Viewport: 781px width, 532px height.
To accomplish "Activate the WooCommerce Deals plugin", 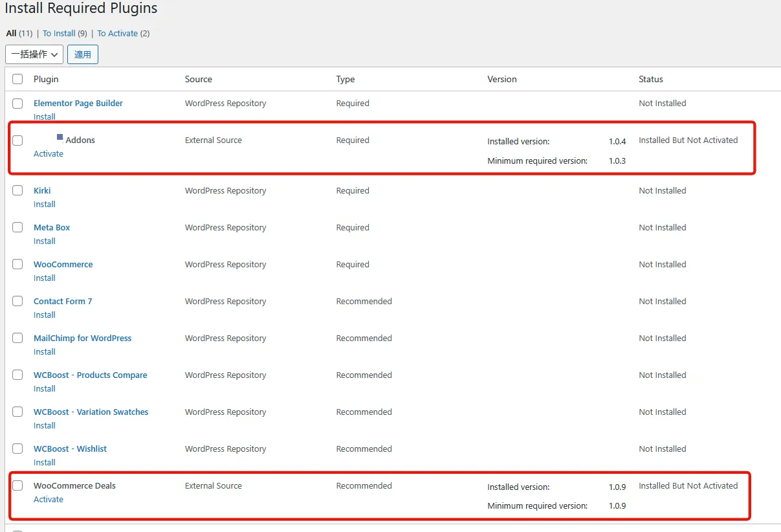I will coord(49,500).
